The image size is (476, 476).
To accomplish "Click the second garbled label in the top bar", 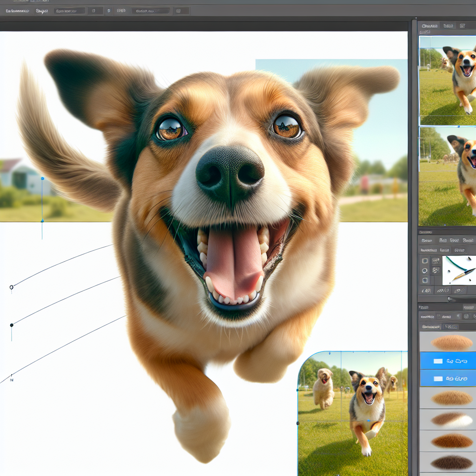I will 41,11.
